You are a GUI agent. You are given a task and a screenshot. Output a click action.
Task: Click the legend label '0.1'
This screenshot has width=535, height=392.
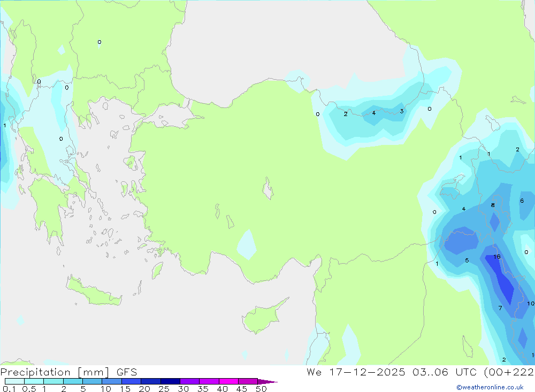click(x=9, y=389)
